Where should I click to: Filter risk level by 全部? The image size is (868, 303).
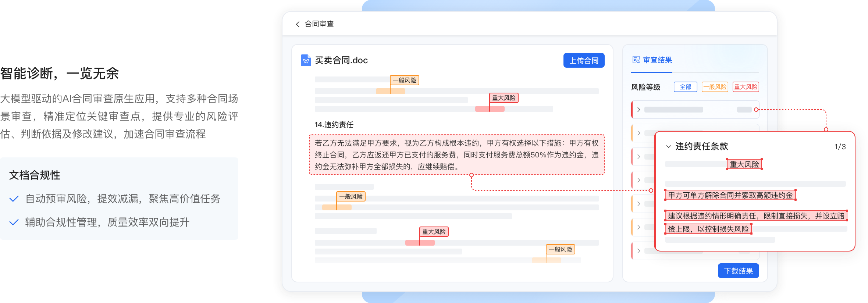coord(685,87)
